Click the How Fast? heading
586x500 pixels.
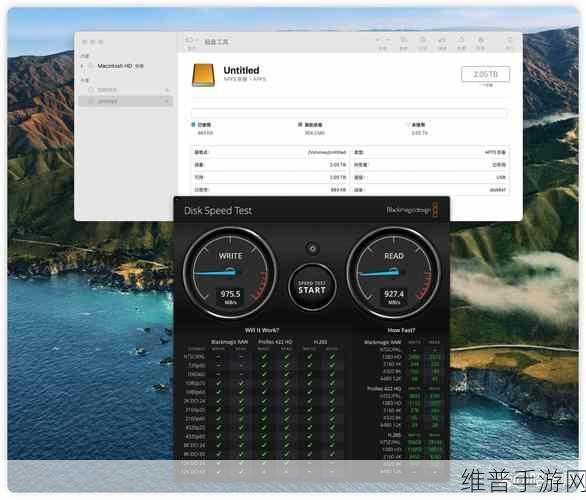click(x=401, y=330)
